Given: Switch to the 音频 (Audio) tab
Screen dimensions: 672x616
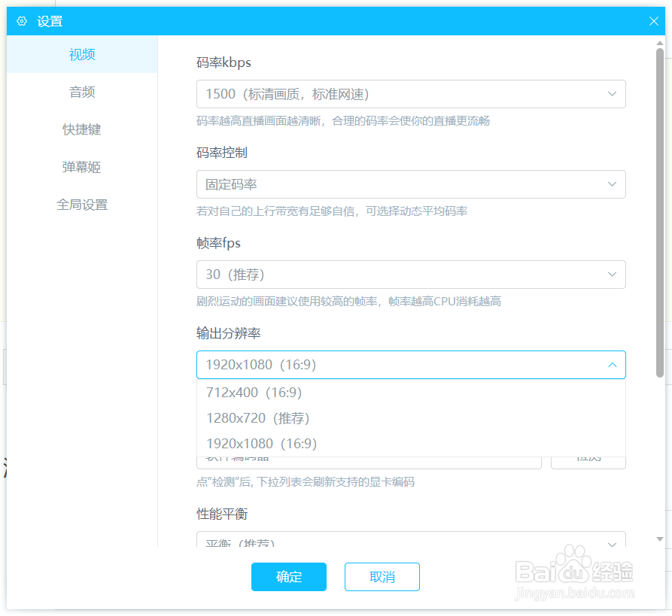Looking at the screenshot, I should pos(81,92).
